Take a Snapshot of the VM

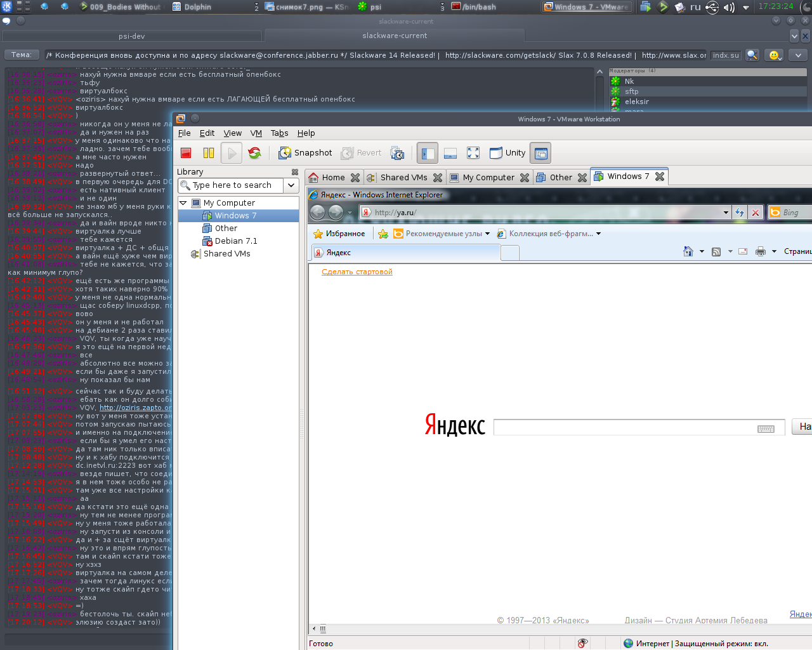pos(305,153)
